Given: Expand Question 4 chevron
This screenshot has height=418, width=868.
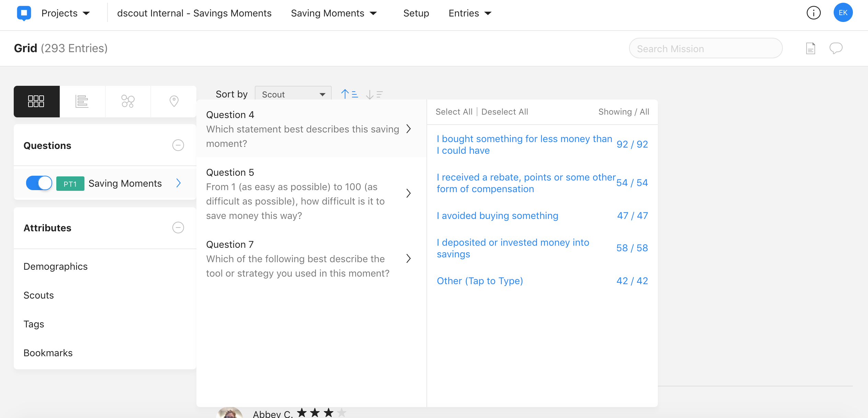Looking at the screenshot, I should [408, 129].
